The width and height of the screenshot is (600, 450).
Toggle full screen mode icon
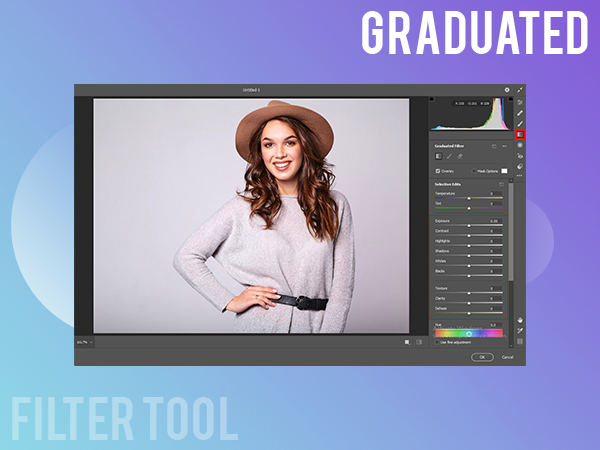(x=520, y=90)
